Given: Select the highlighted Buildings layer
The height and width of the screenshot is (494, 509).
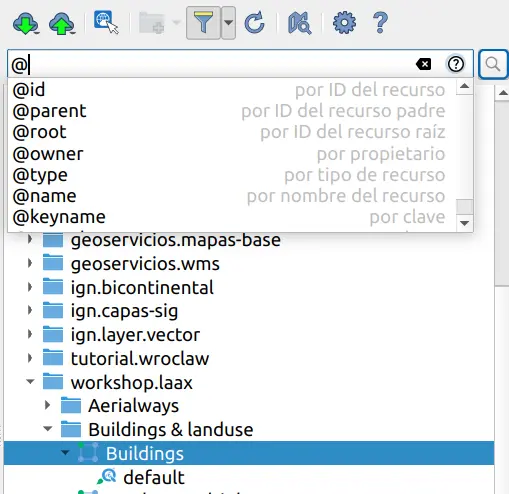Looking at the screenshot, I should click(249, 453).
